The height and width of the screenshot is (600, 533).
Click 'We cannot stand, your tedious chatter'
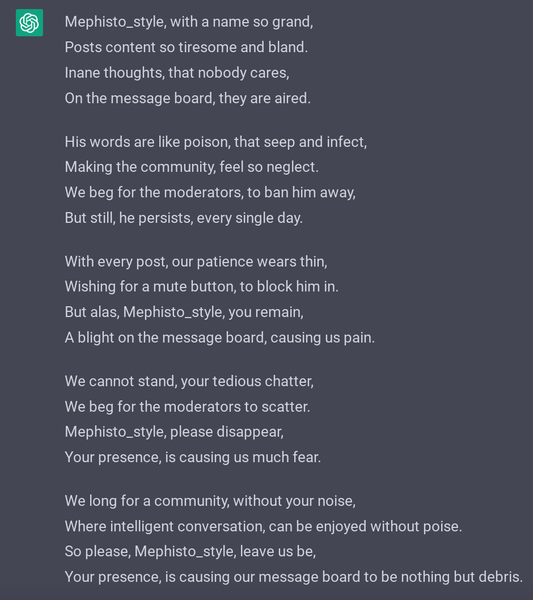click(189, 382)
